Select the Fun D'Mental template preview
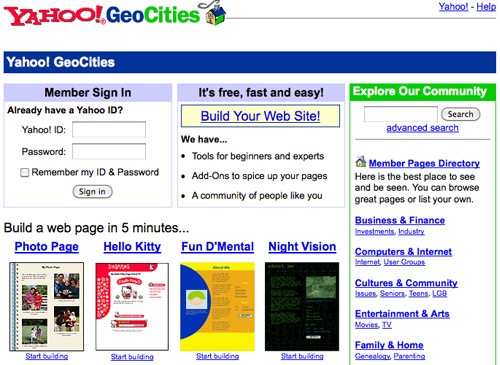500x365 pixels. [x=217, y=307]
